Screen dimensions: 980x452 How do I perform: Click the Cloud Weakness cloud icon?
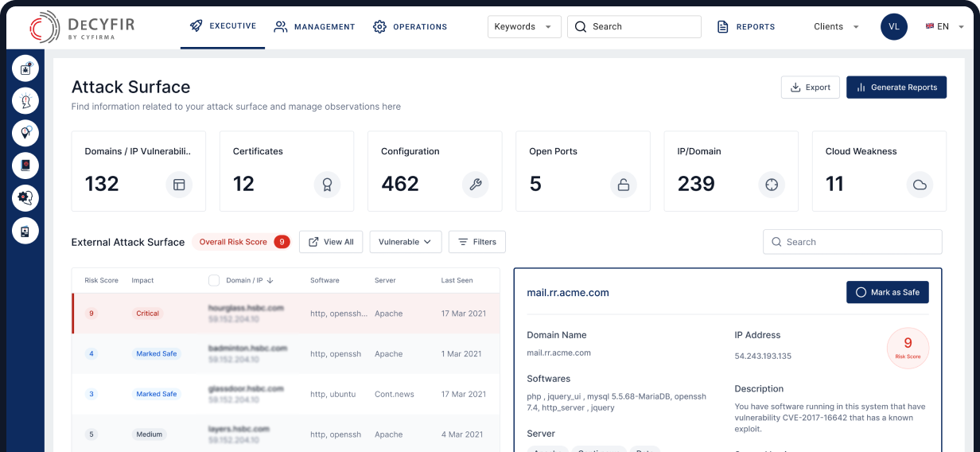tap(920, 185)
